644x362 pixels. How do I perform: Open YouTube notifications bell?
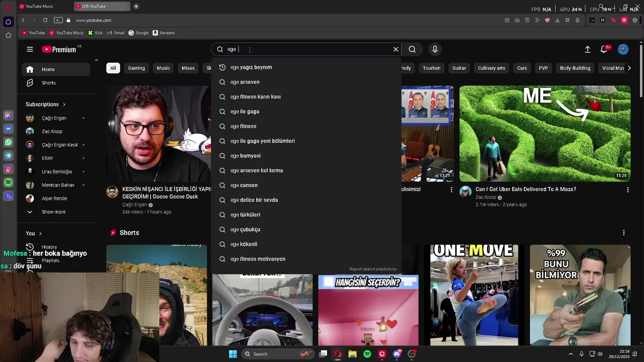pyautogui.click(x=604, y=49)
